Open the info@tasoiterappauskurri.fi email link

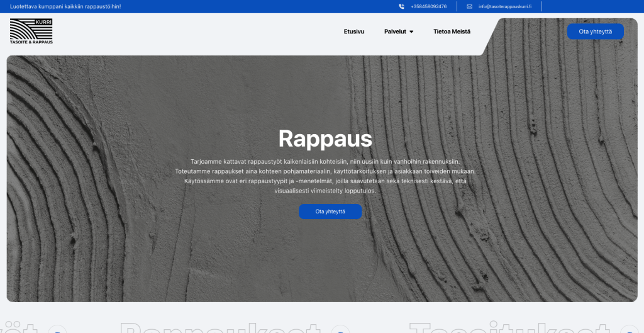coord(505,6)
